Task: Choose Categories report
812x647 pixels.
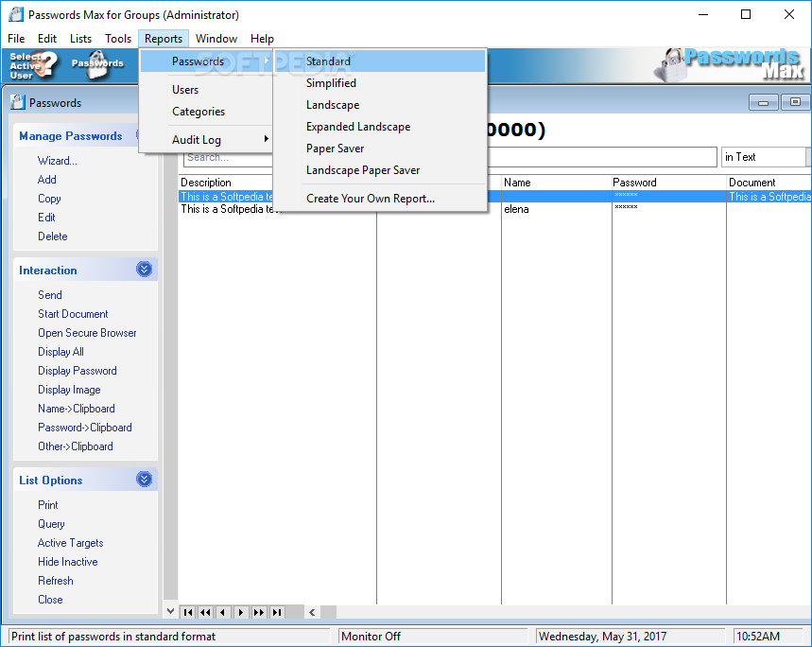Action: coord(206,112)
